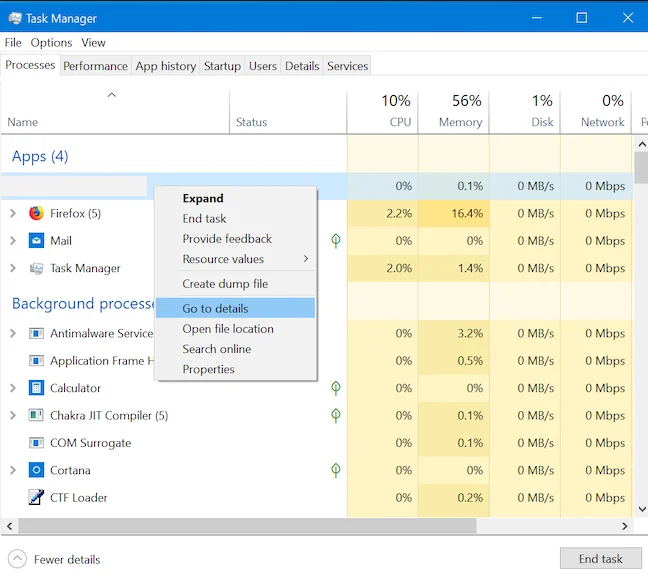Open the Options menu
This screenshot has height=579, width=648.
coord(51,43)
